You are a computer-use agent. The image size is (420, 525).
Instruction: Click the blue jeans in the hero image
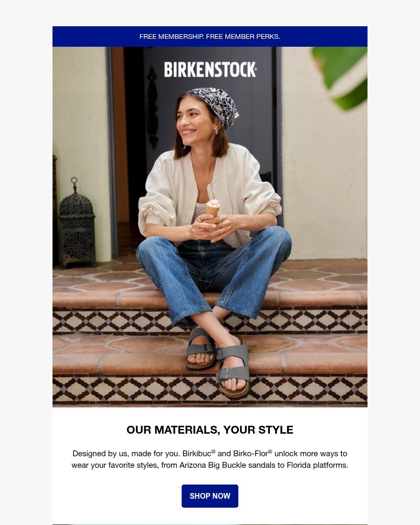point(214,271)
